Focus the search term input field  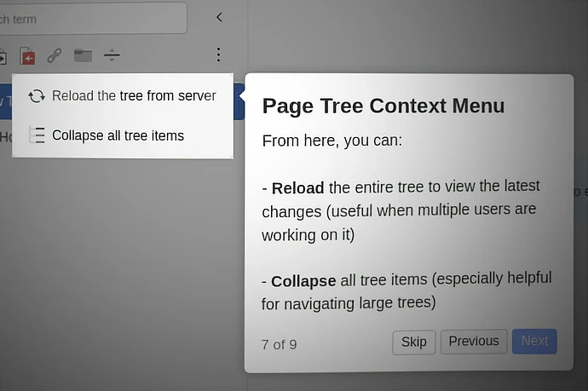point(92,18)
